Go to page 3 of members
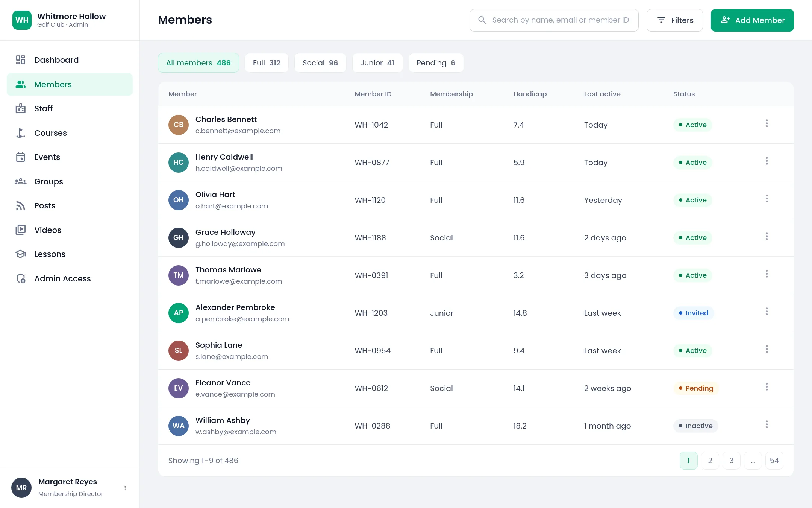This screenshot has width=812, height=508. (x=732, y=461)
